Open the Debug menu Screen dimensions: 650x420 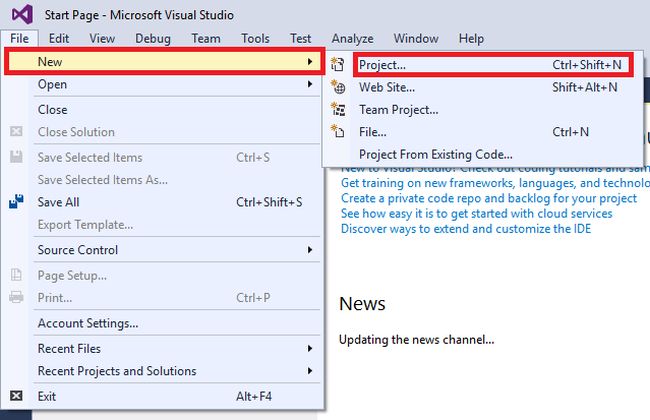152,38
